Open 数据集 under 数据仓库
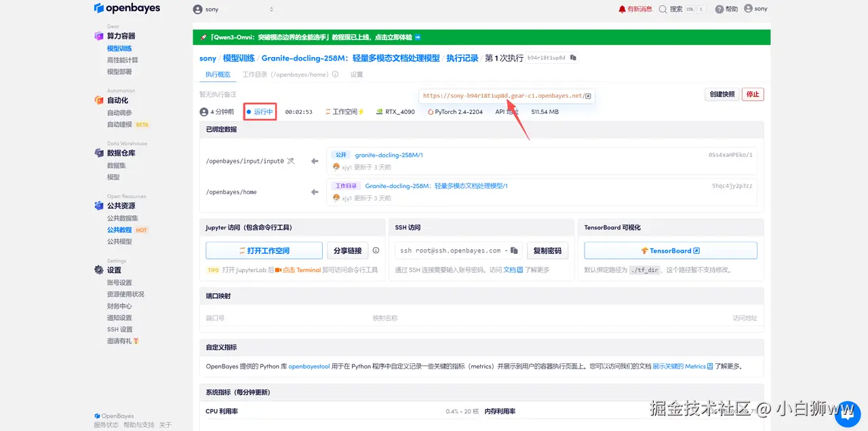Screen dimensions: 868x431 116,166
